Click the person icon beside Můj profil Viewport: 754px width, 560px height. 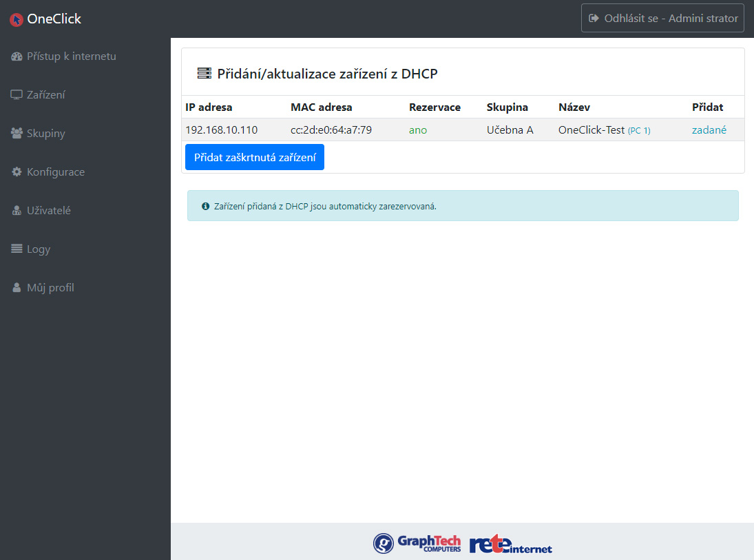tap(17, 287)
